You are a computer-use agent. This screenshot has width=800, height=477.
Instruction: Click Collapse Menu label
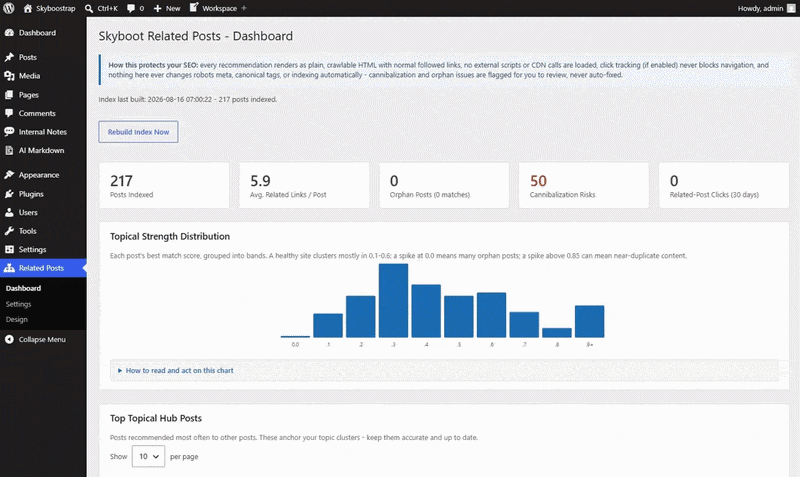[x=42, y=339]
